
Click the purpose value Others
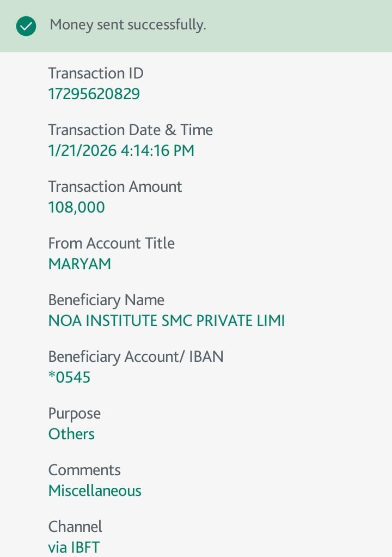[71, 434]
